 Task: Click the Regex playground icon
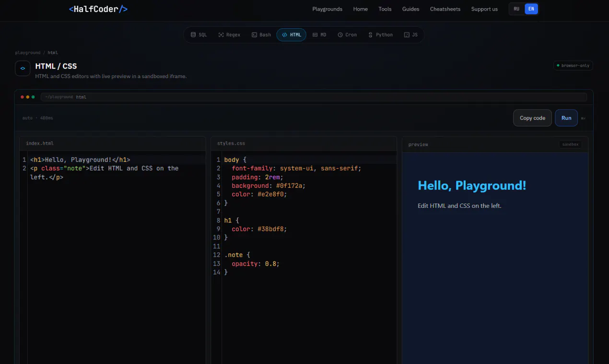tap(221, 35)
